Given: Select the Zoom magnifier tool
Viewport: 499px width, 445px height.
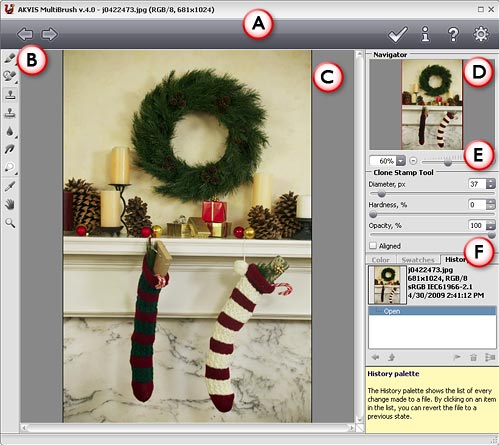Looking at the screenshot, I should pyautogui.click(x=10, y=223).
